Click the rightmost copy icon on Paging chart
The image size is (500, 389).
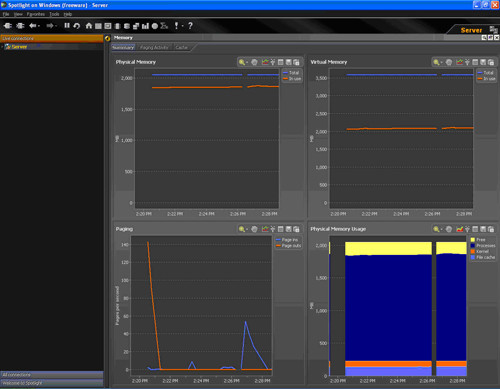[296, 229]
